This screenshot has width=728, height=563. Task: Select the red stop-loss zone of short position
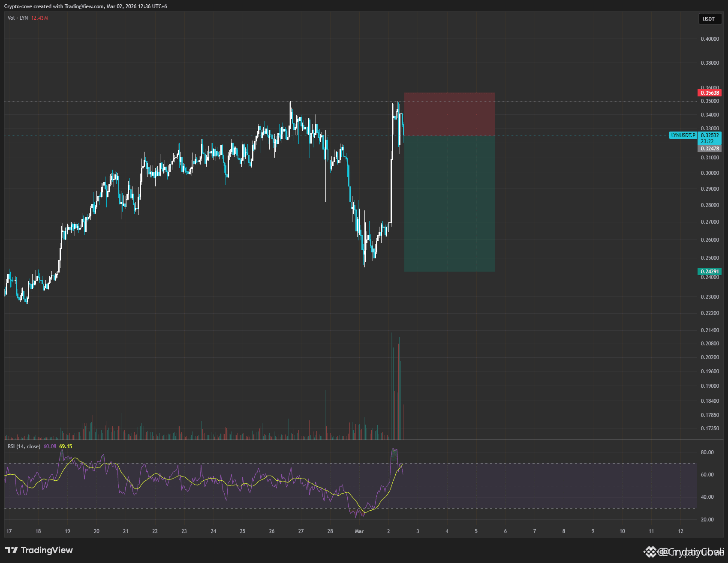449,114
